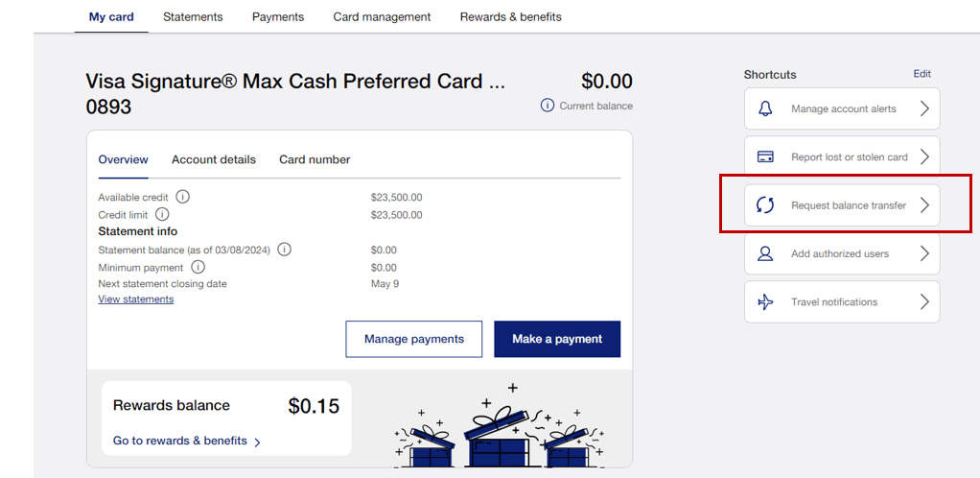Click the Manage payments button

coord(413,339)
